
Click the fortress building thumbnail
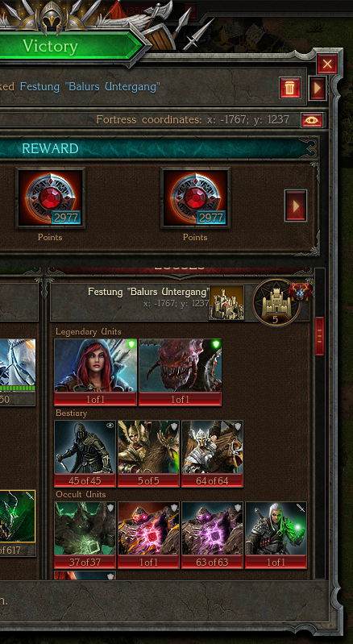point(226,302)
